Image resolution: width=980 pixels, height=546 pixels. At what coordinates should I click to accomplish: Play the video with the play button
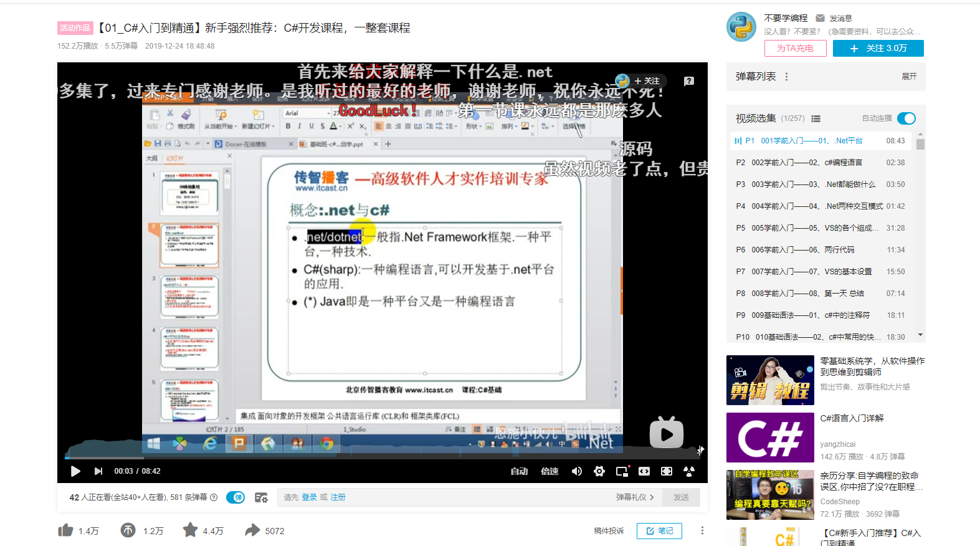(x=75, y=471)
